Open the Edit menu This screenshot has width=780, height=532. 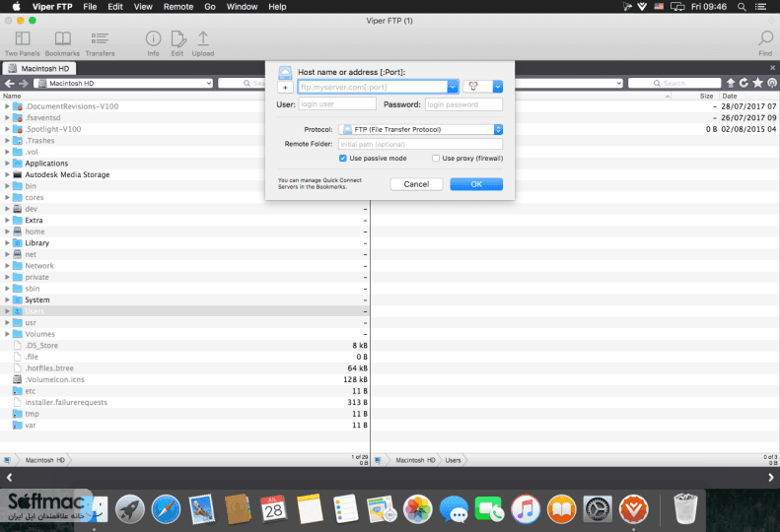[x=115, y=7]
